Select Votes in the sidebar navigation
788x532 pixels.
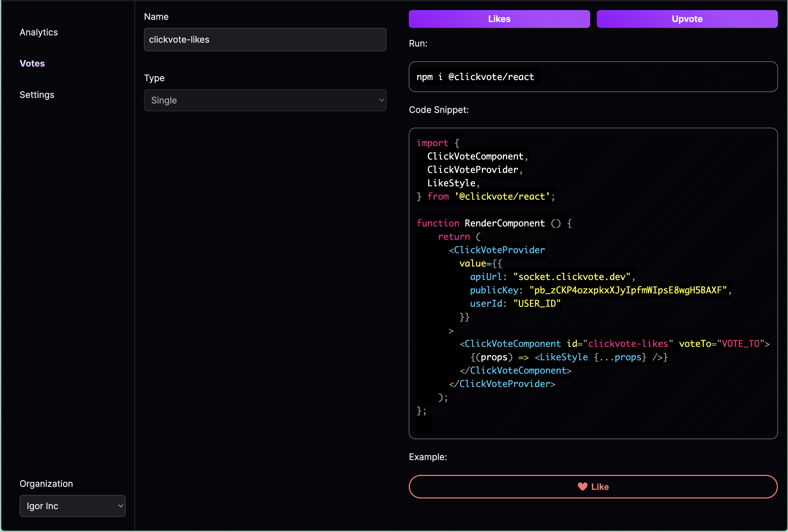(x=32, y=63)
